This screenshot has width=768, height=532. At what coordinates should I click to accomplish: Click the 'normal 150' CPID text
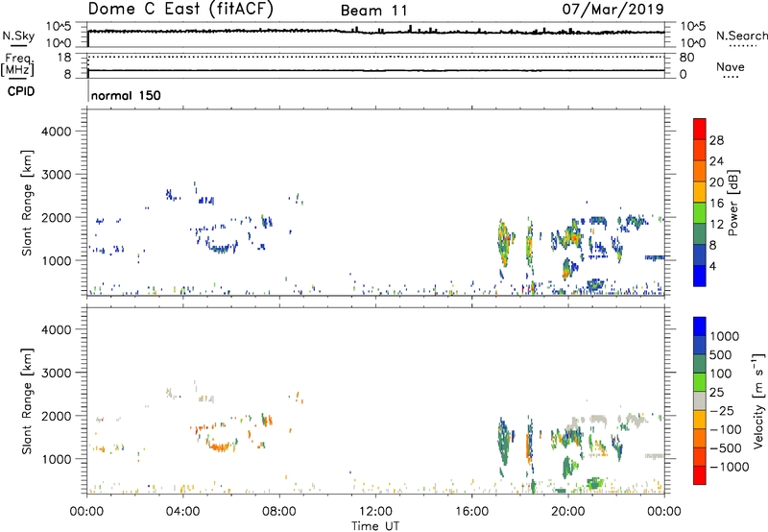pyautogui.click(x=126, y=95)
